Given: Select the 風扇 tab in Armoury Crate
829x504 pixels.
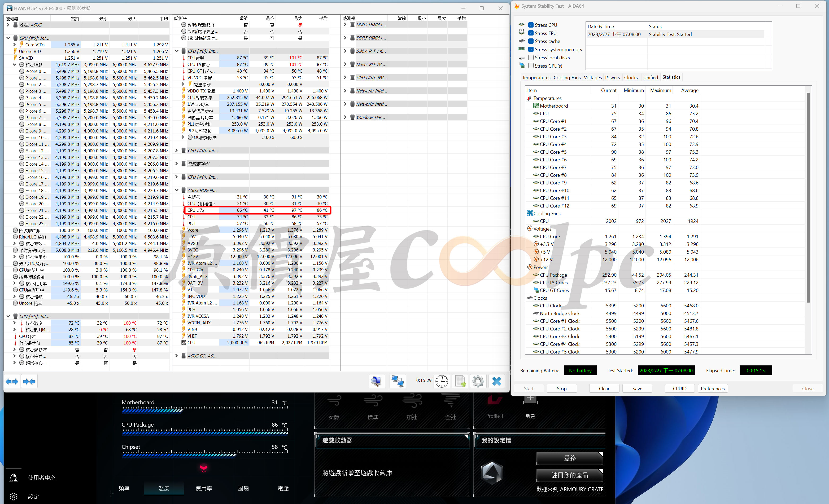Looking at the screenshot, I should tap(243, 488).
